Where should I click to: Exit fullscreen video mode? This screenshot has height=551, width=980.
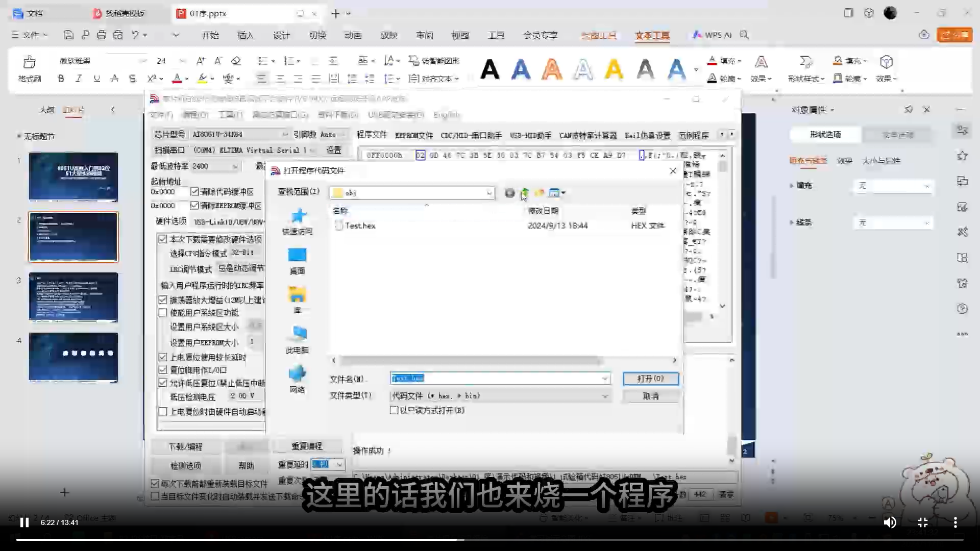(x=923, y=522)
